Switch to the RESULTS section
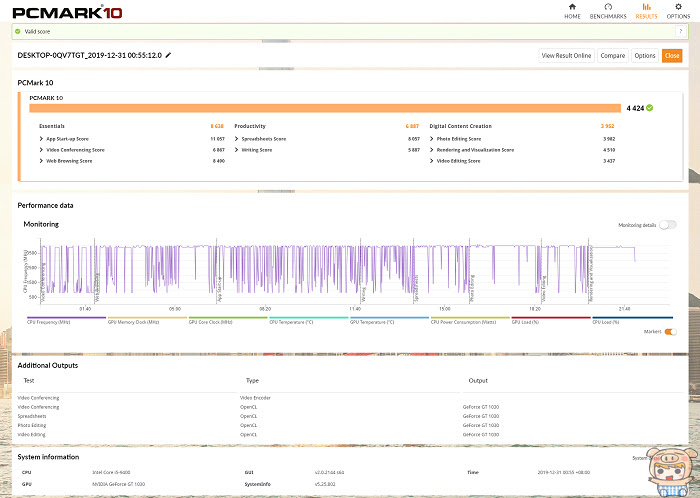 pos(646,11)
